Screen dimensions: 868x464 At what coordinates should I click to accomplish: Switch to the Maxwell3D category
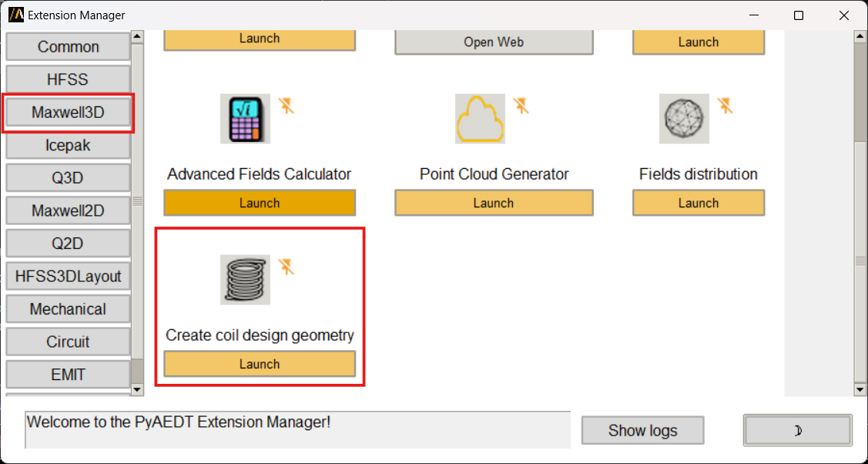(68, 113)
